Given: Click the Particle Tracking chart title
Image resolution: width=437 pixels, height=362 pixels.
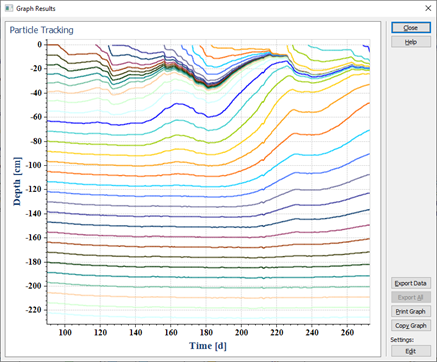Looking at the screenshot, I should (41, 30).
